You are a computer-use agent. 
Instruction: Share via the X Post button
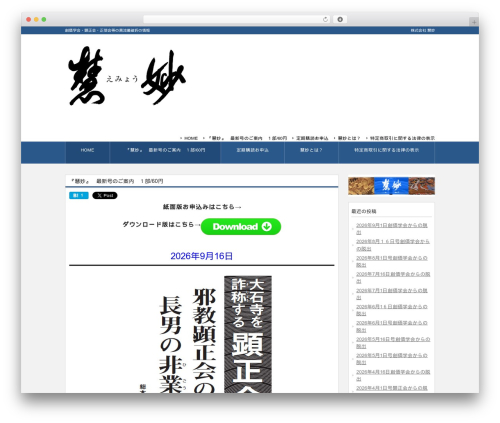[x=105, y=195]
